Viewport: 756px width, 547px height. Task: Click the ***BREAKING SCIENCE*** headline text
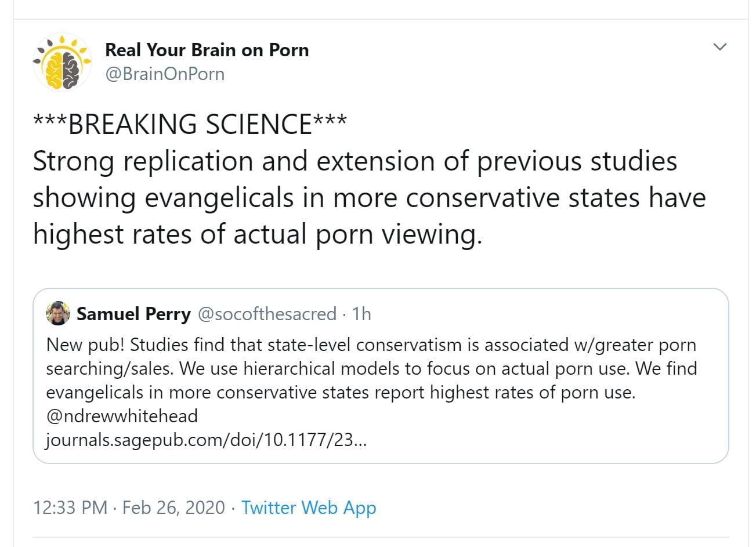coord(190,124)
